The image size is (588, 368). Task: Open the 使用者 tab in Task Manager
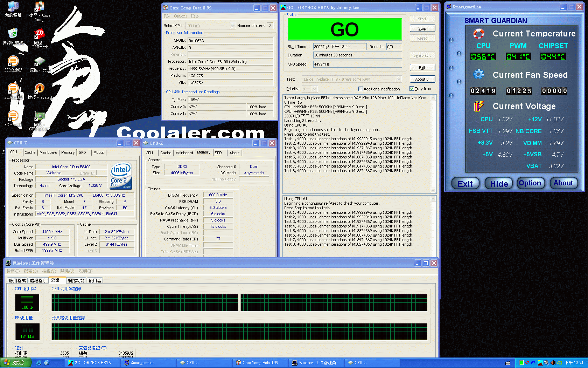pos(95,280)
